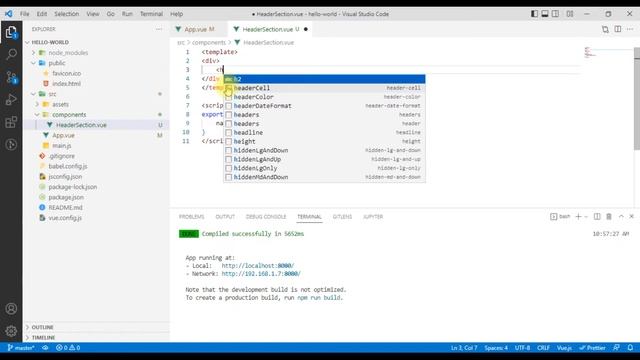This screenshot has height=360, width=640.
Task: Expand the node_modules folder
Action: 34,53
